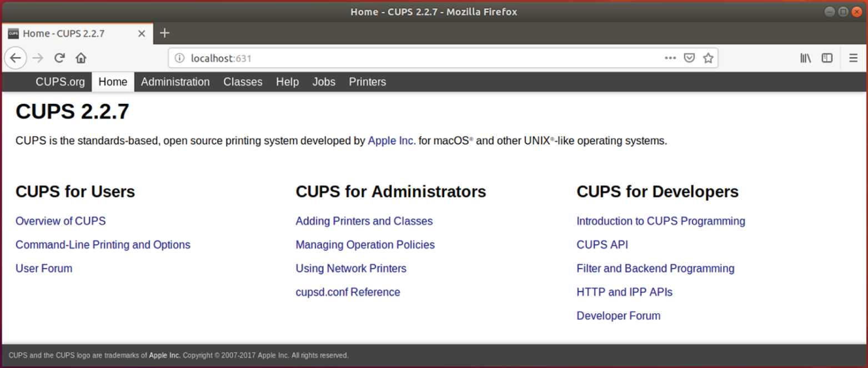Select the Home navigation item

113,82
